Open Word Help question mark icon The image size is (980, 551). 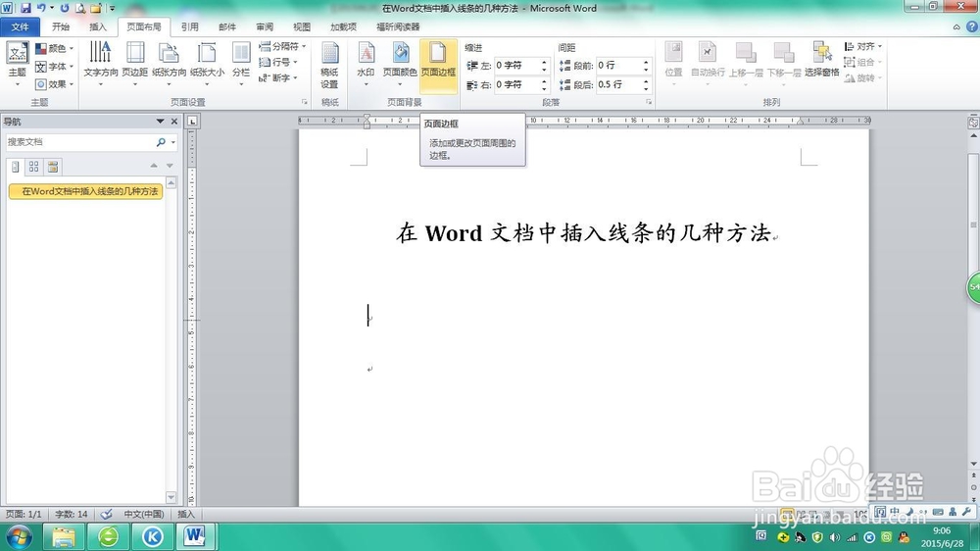tap(972, 26)
